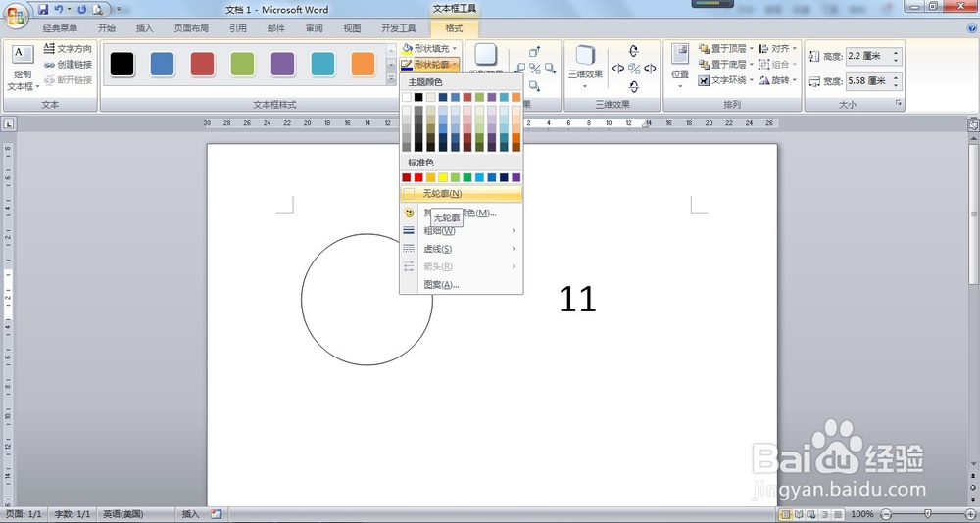Open the 形状填充 dropdown
This screenshot has height=523, width=980.
(x=430, y=48)
